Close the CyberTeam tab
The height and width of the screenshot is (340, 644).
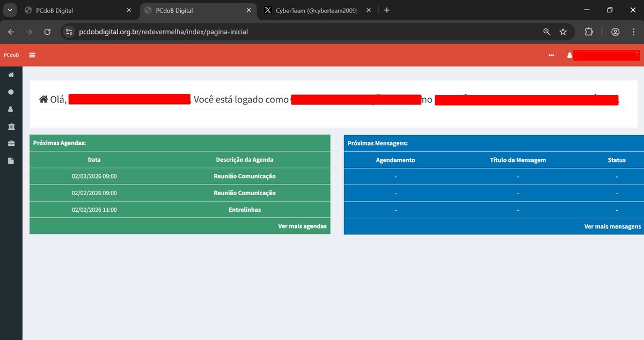tap(368, 10)
